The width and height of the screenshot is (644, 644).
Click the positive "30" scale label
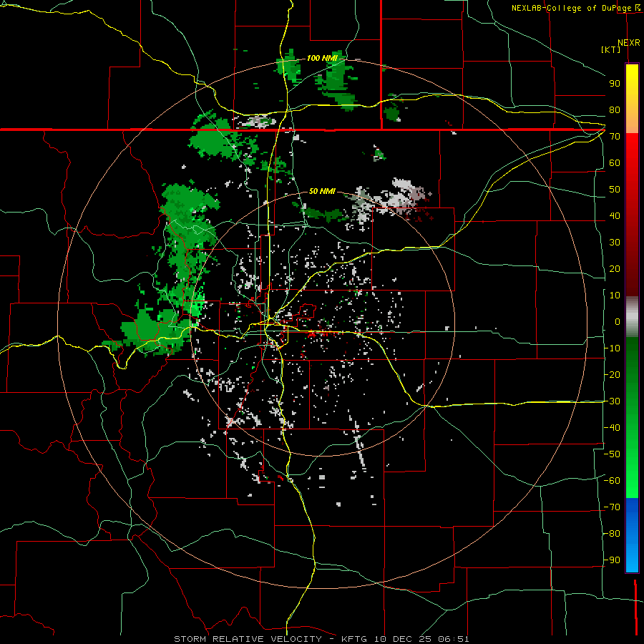tap(615, 243)
